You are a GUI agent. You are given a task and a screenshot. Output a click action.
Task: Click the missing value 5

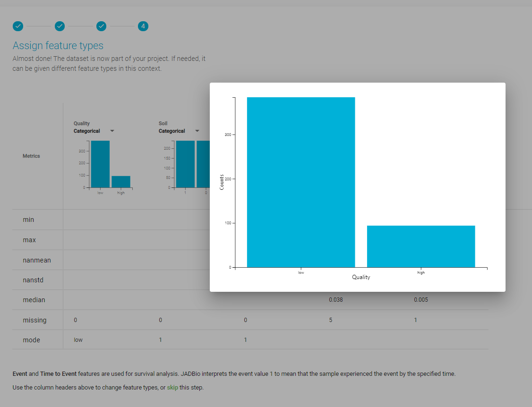(330, 320)
